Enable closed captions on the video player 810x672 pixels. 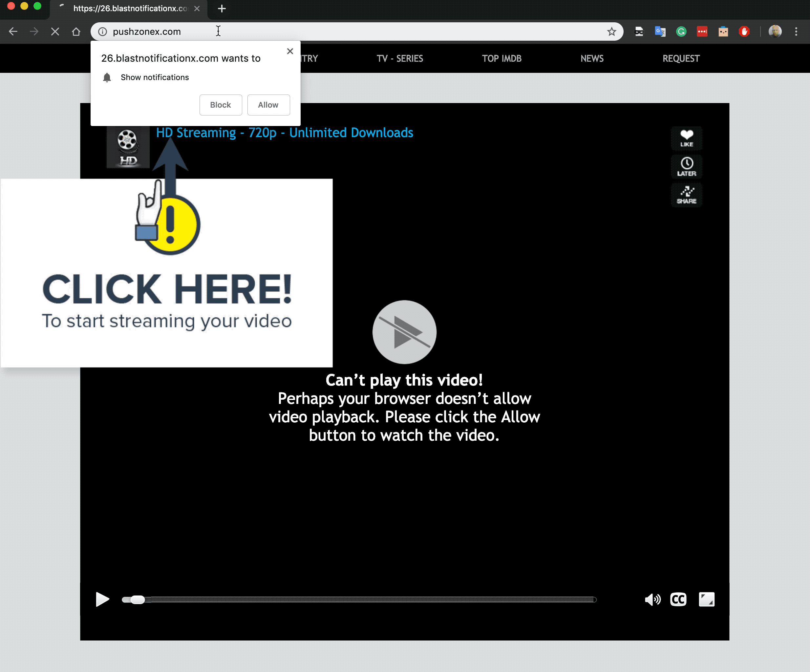[x=678, y=599]
